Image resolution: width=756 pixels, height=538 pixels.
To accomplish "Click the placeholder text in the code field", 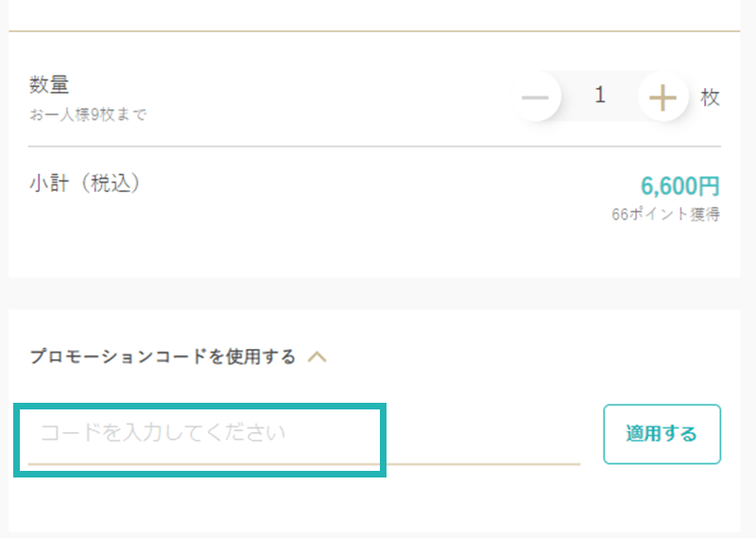I will coord(163,433).
